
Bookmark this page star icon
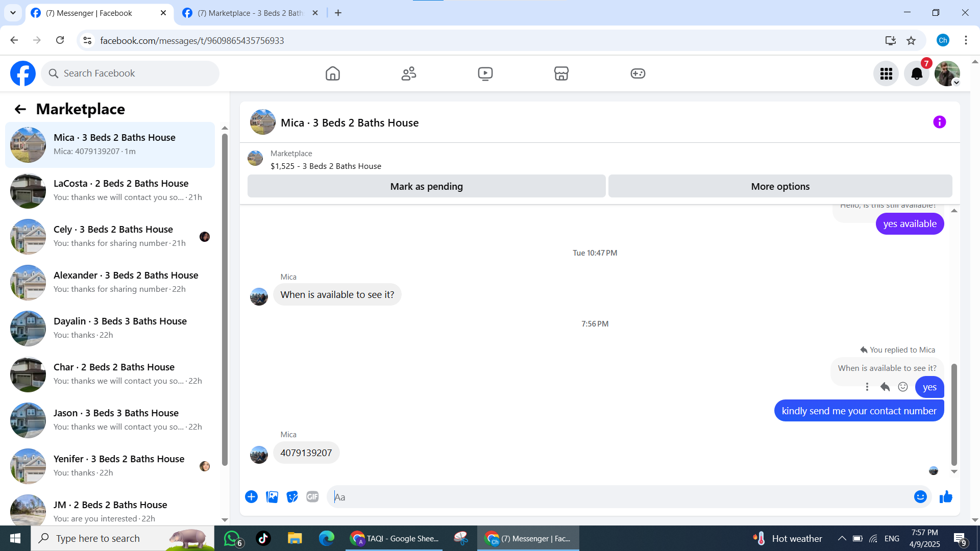click(x=911, y=41)
